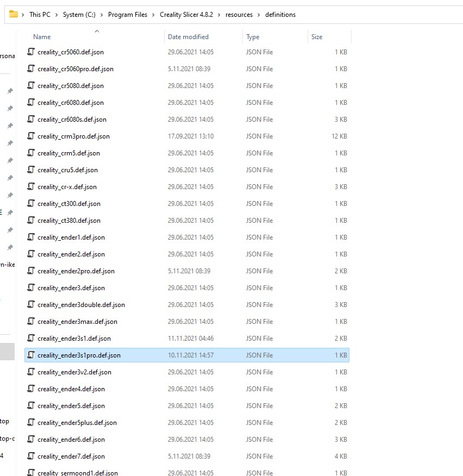The height and width of the screenshot is (476, 463).
Task: Click the file icon of creality_cru5.def.json
Action: [31, 170]
